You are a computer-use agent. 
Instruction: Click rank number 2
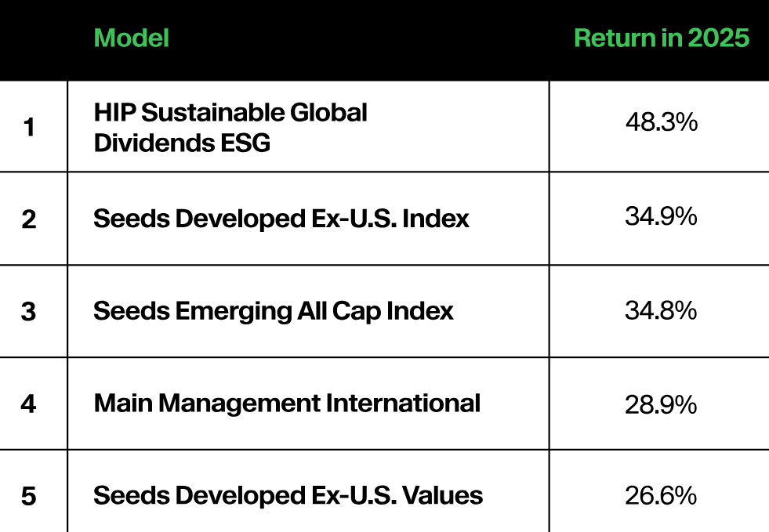tap(29, 219)
